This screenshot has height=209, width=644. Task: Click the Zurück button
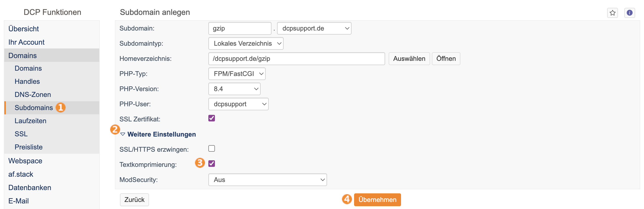tap(134, 200)
